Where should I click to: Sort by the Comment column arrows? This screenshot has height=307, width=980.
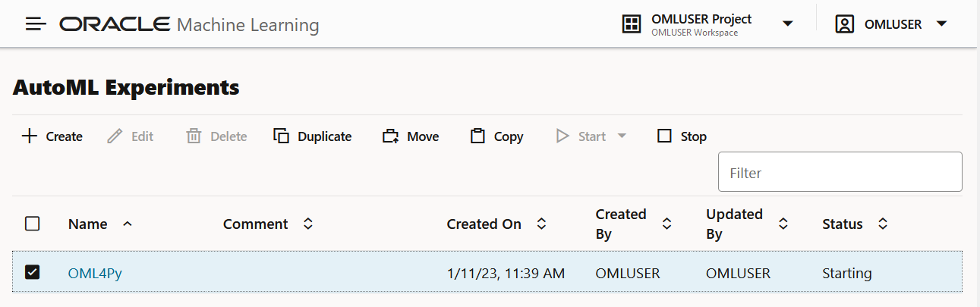point(307,224)
